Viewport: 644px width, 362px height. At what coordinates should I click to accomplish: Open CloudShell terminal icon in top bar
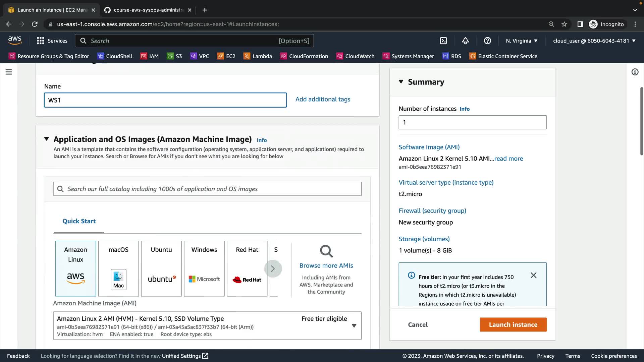pyautogui.click(x=443, y=41)
